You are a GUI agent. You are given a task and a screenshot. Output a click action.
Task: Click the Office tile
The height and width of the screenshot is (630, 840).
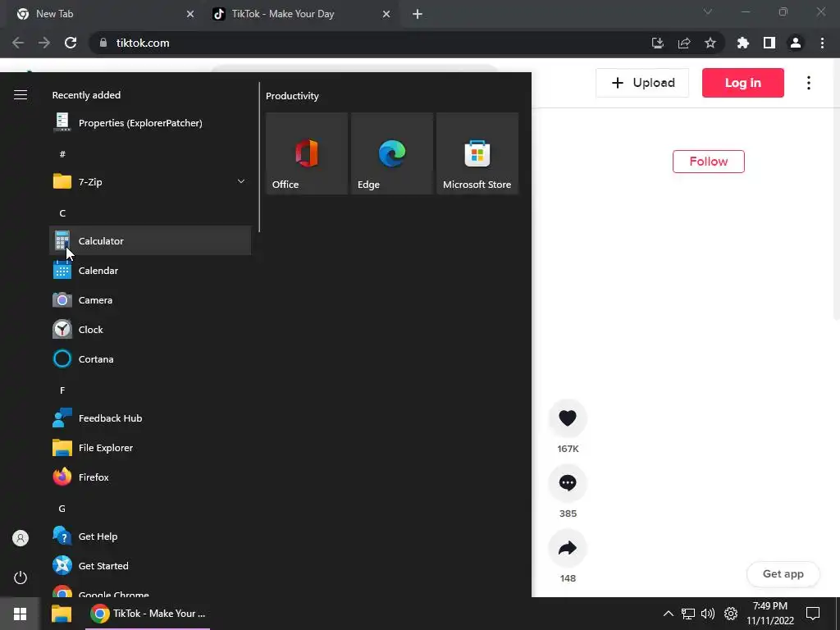click(x=307, y=153)
